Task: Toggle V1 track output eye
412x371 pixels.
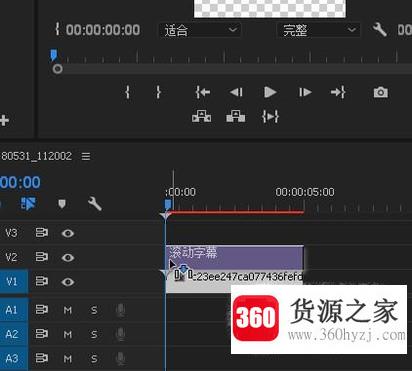Action: pyautogui.click(x=68, y=282)
